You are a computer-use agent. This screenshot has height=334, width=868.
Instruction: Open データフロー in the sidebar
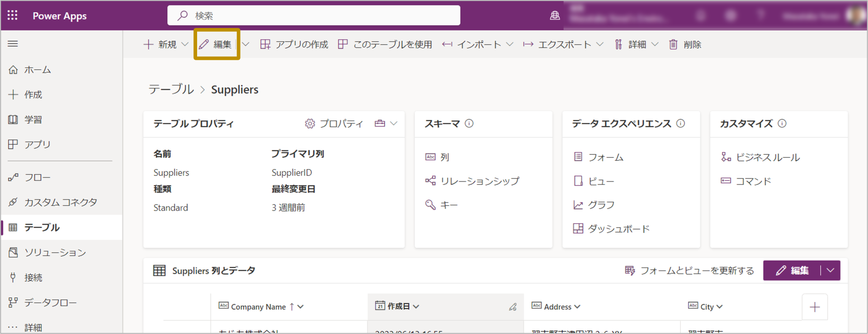61,302
